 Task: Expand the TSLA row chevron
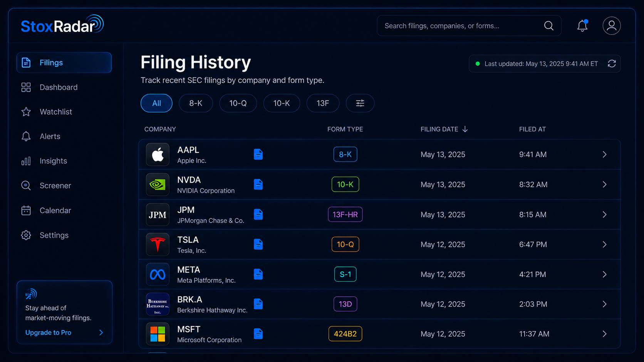(x=604, y=244)
